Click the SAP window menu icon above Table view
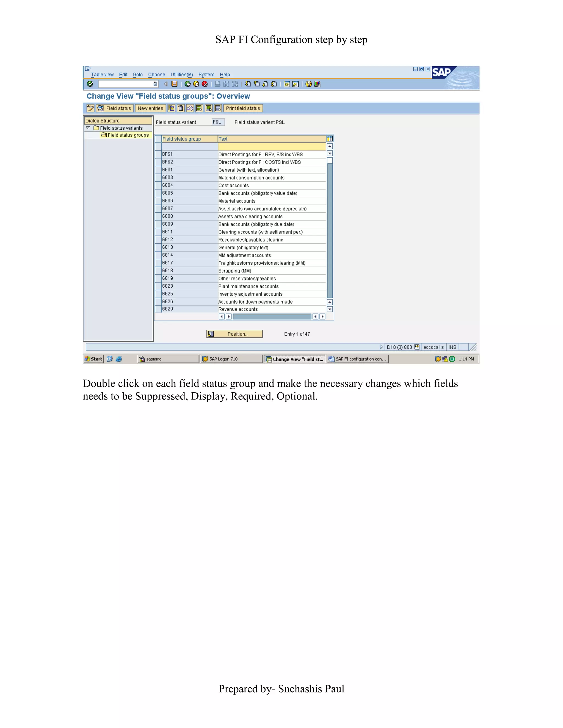 tap(88, 69)
